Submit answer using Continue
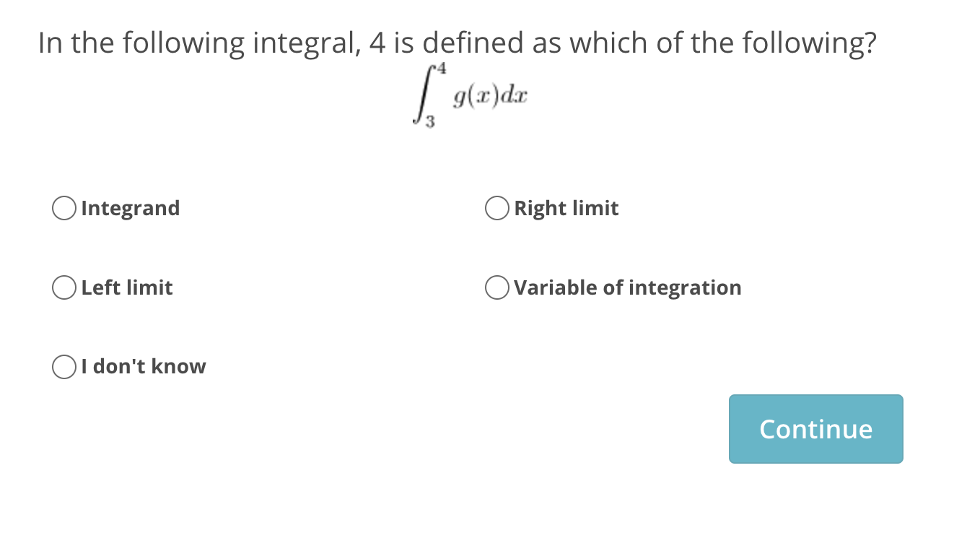Viewport: 980px width, 533px height. [815, 428]
